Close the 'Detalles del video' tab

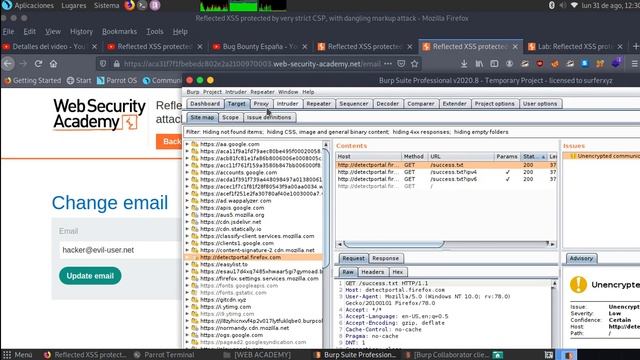[x=94, y=47]
